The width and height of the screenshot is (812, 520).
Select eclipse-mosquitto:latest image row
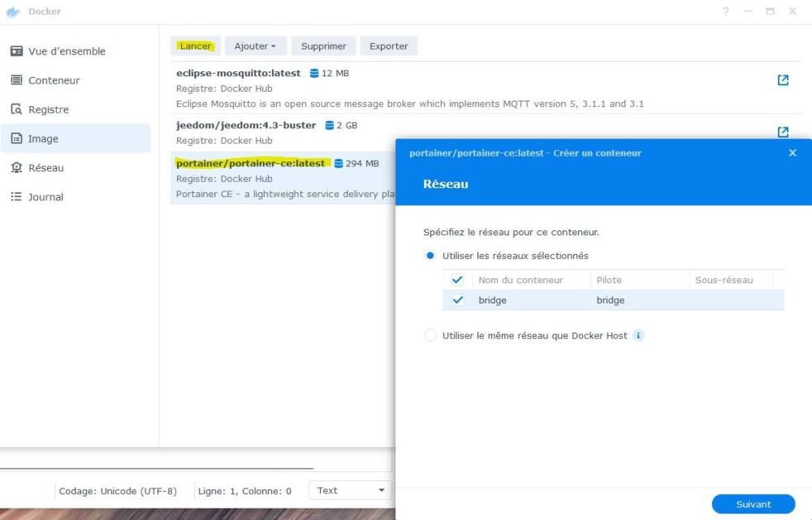(x=485, y=88)
